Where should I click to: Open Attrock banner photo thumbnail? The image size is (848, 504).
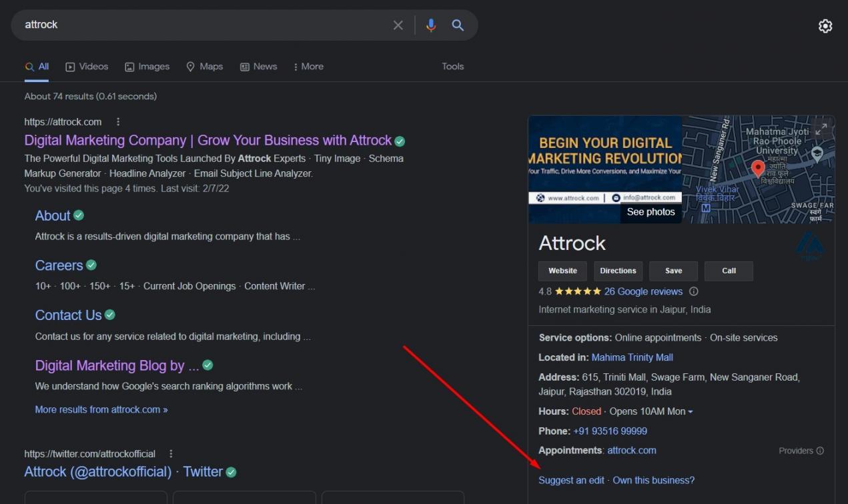click(604, 169)
